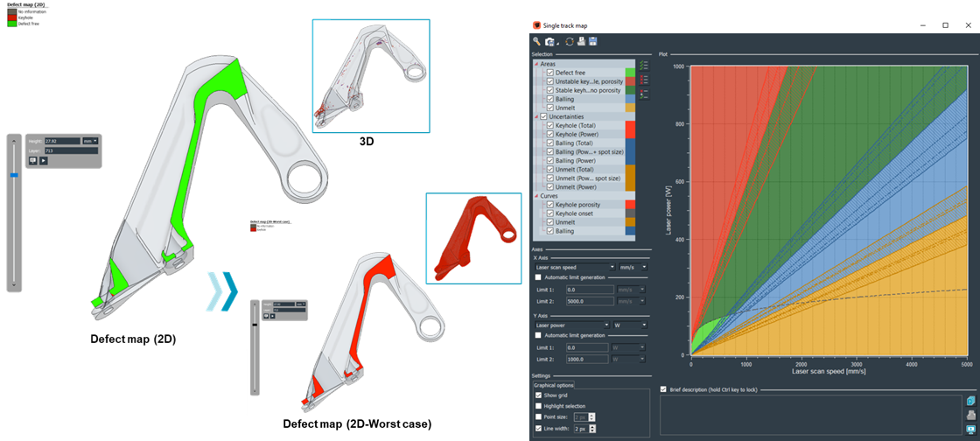Click the Single track map window logo

(x=537, y=25)
